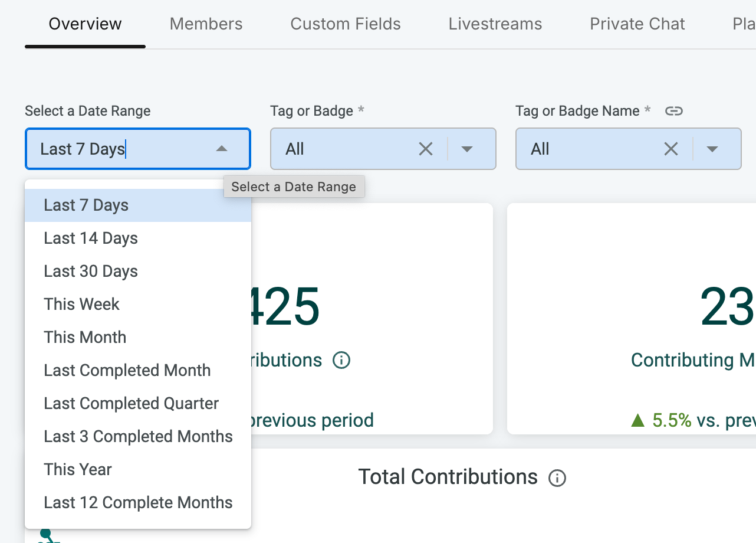Viewport: 756px width, 543px height.
Task: Pick This Week date range
Action: click(x=81, y=305)
